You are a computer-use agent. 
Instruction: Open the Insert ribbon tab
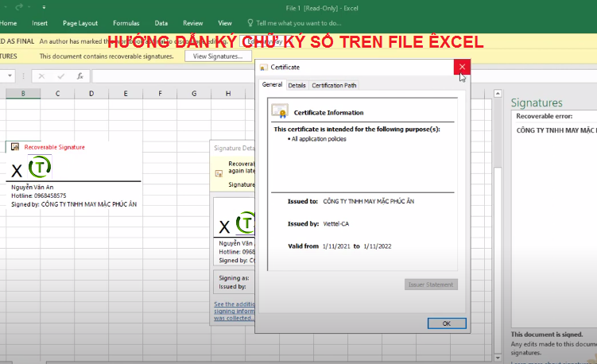[x=40, y=23]
